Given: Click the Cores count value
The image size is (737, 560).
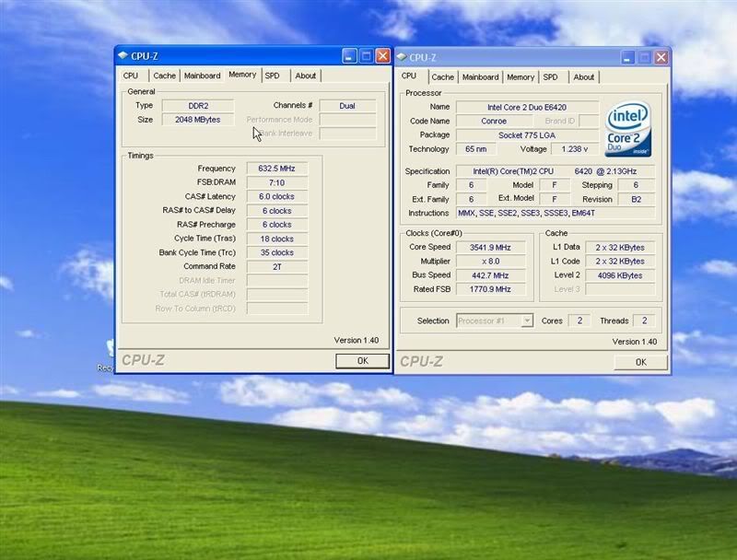Looking at the screenshot, I should tap(579, 321).
